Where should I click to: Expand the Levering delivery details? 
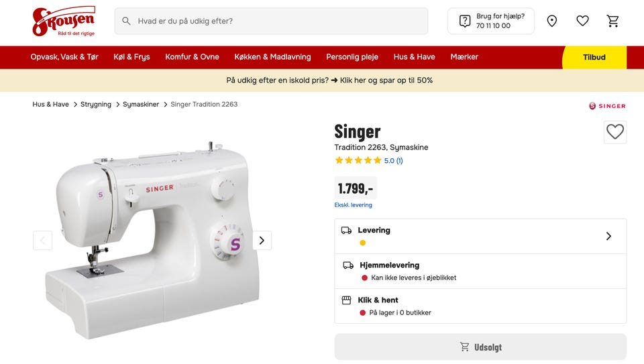tap(608, 236)
